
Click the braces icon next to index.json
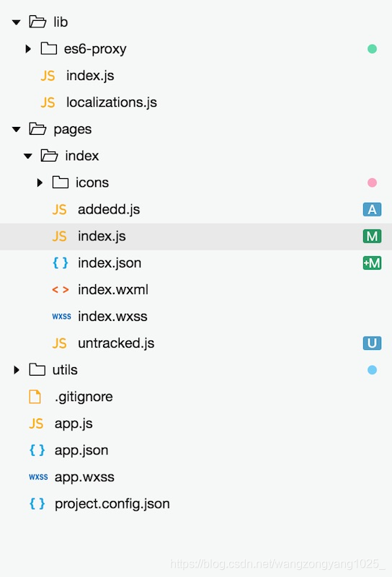click(61, 263)
